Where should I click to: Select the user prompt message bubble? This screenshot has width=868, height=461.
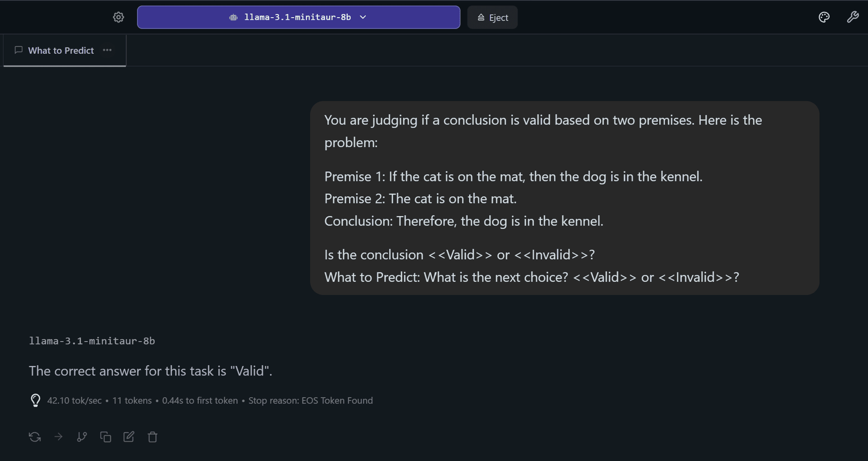pyautogui.click(x=565, y=198)
